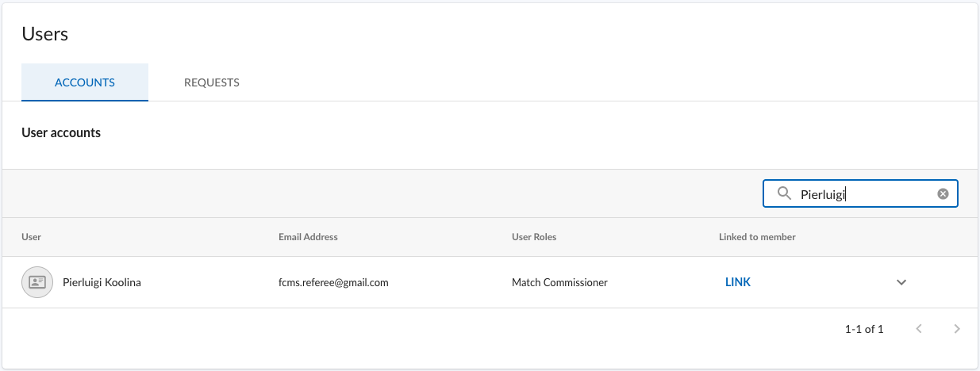Screen dimensions: 980x371
Task: Click the fcms.referee@gmail.com email address
Action: (333, 282)
